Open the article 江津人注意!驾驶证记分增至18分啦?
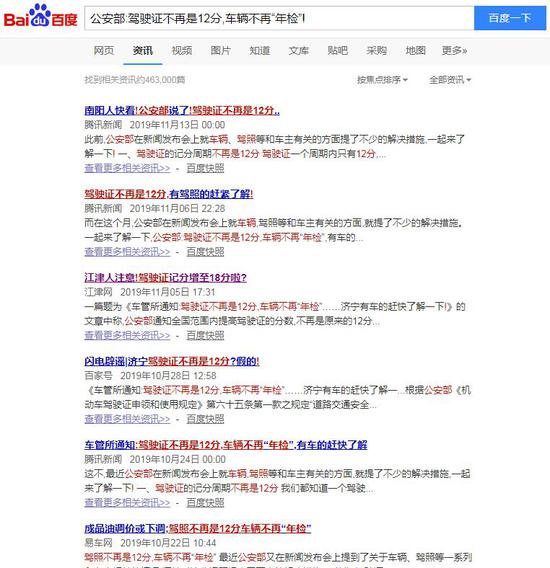This screenshot has height=568, width=550. [x=165, y=277]
